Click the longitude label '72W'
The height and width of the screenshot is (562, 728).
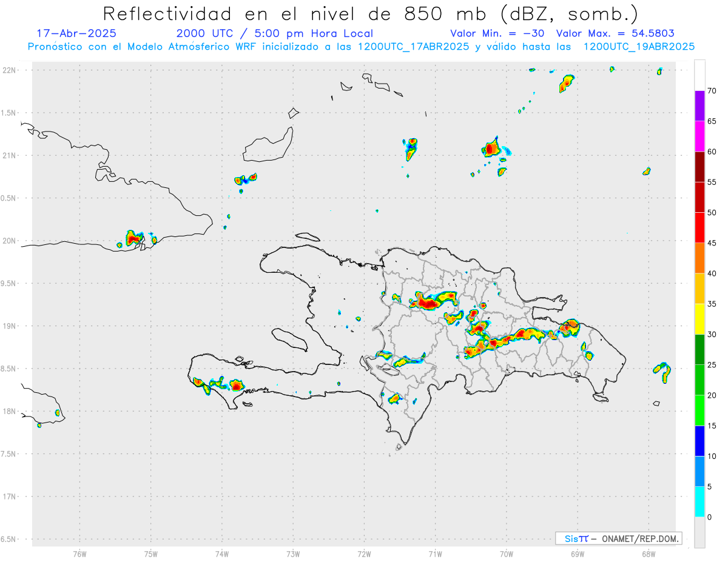click(x=364, y=554)
